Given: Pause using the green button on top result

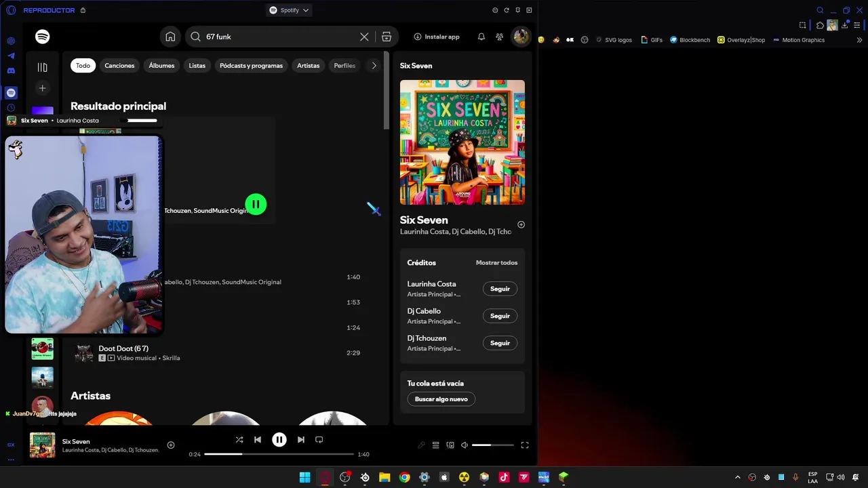Looking at the screenshot, I should [256, 204].
